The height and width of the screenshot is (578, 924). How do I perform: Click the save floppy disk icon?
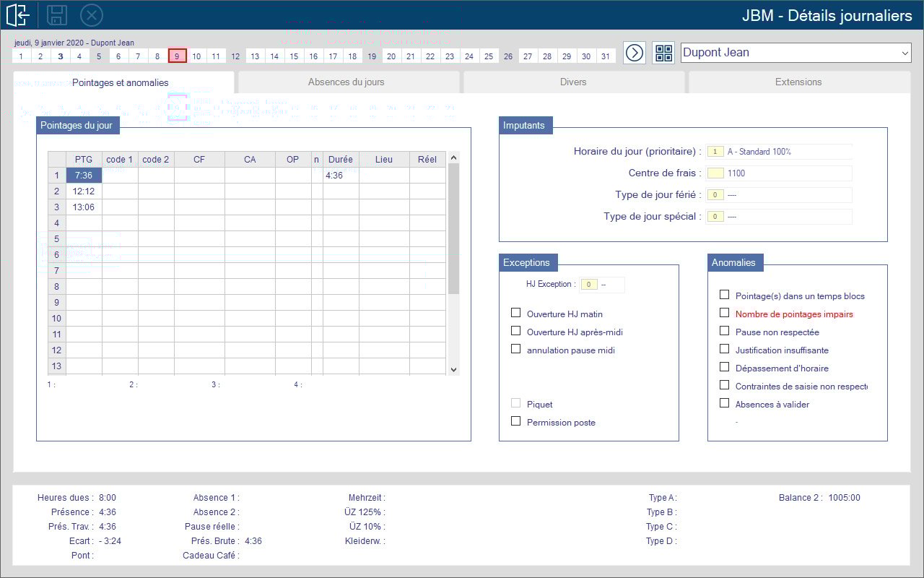coord(57,14)
